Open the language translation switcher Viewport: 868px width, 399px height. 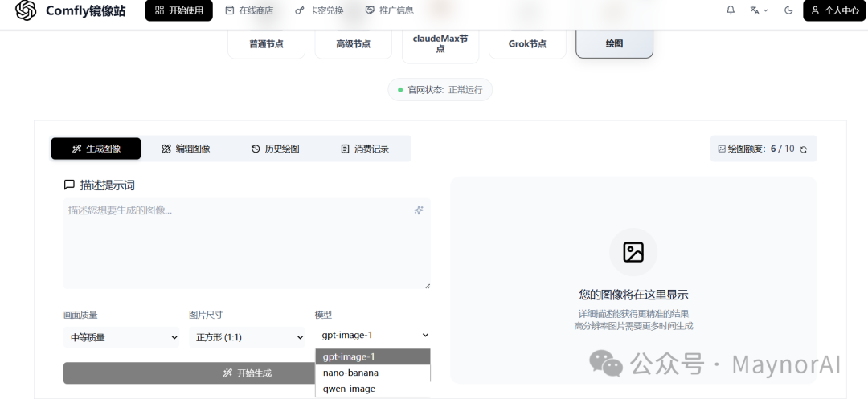(x=759, y=10)
